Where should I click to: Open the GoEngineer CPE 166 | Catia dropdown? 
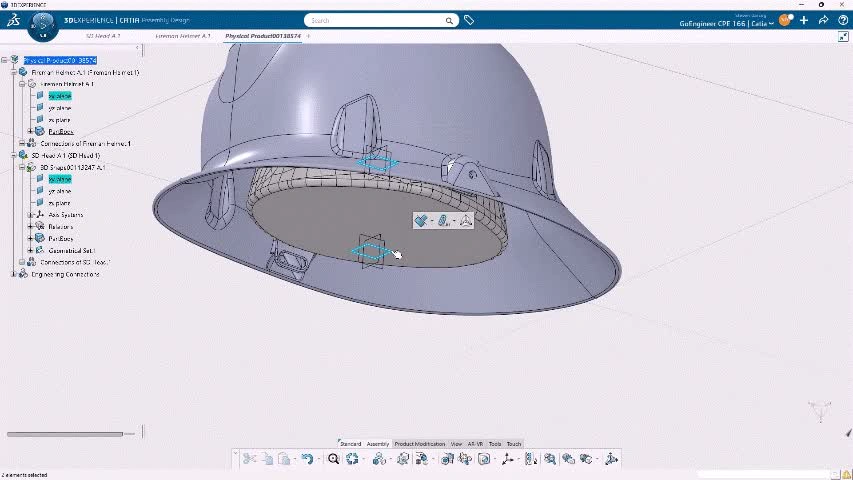pyautogui.click(x=726, y=23)
